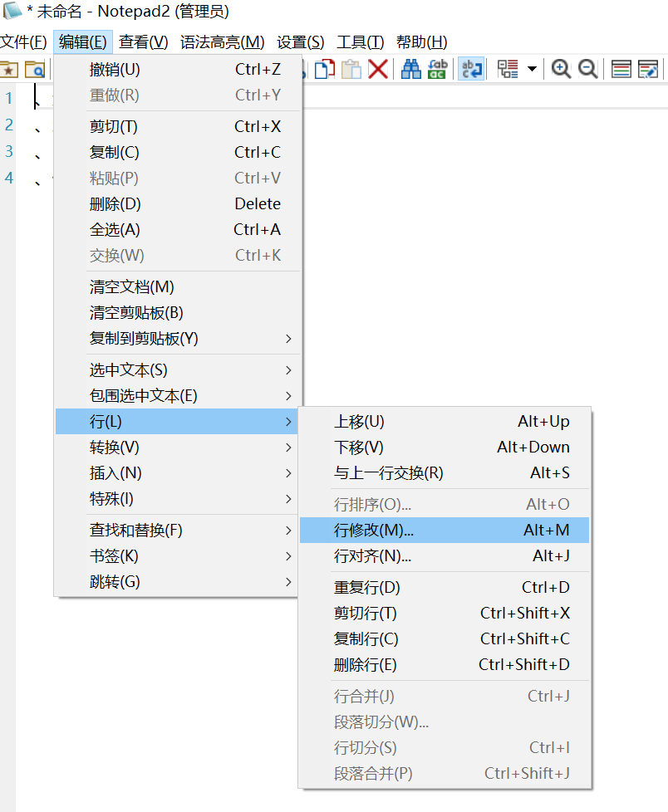Open the 帮助(H) menu
The height and width of the screenshot is (812, 668).
pos(422,42)
